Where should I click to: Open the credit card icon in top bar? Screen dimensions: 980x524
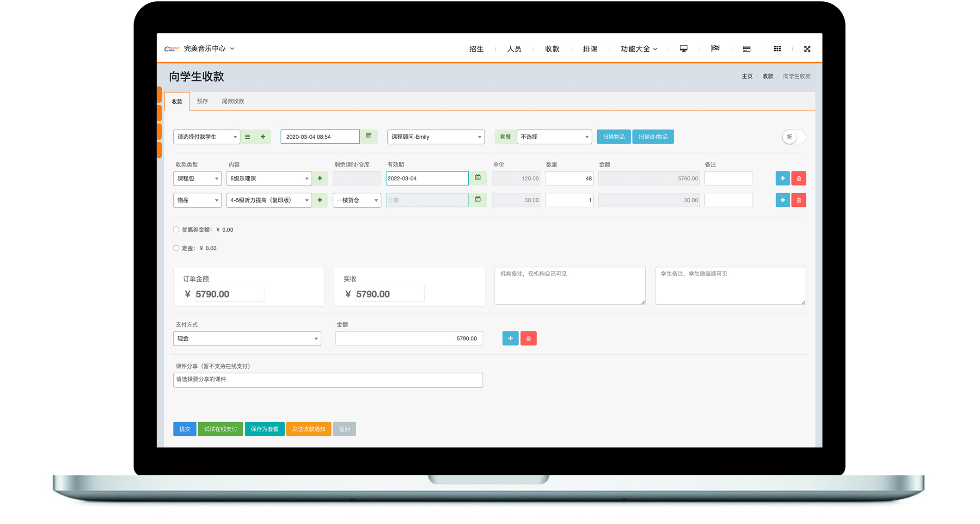[x=746, y=49]
